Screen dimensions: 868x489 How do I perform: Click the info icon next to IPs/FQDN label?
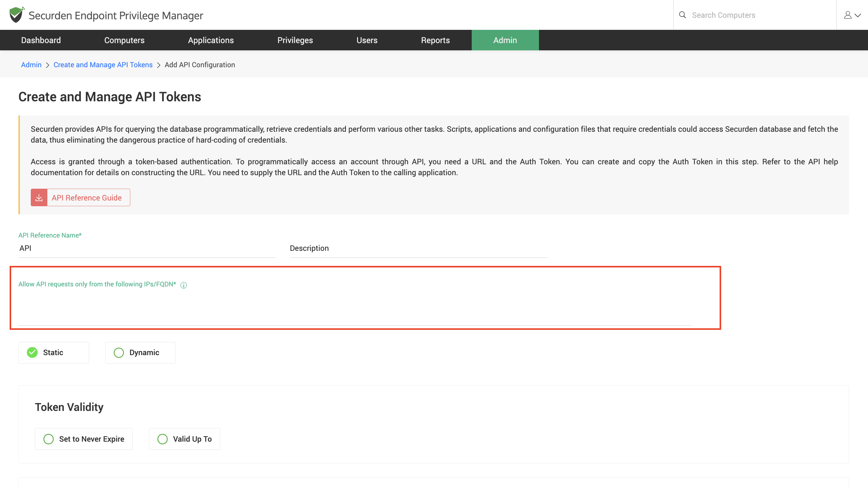click(184, 285)
